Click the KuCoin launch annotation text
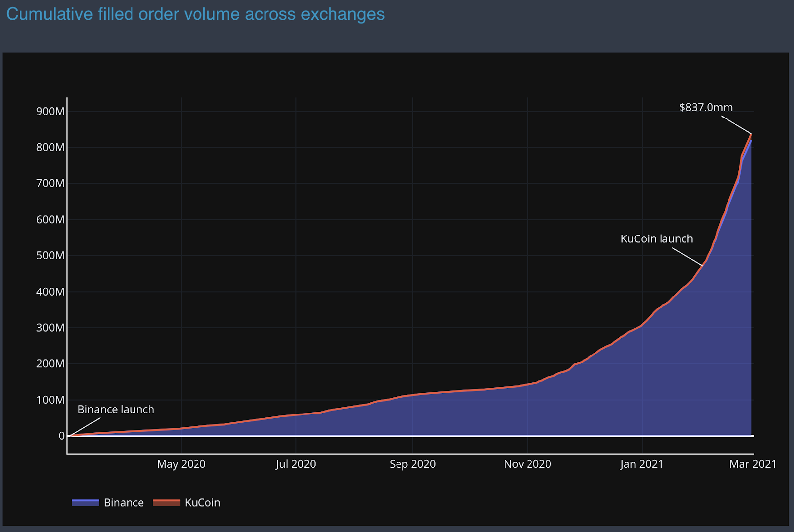 coord(657,239)
